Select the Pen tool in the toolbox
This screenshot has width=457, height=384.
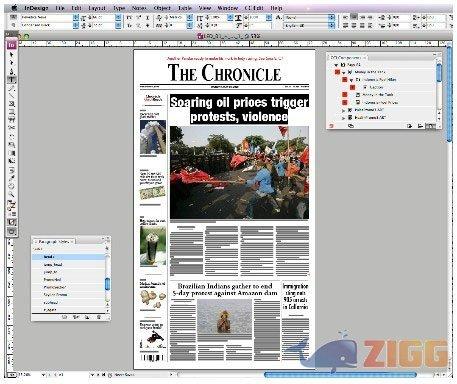(x=12, y=71)
